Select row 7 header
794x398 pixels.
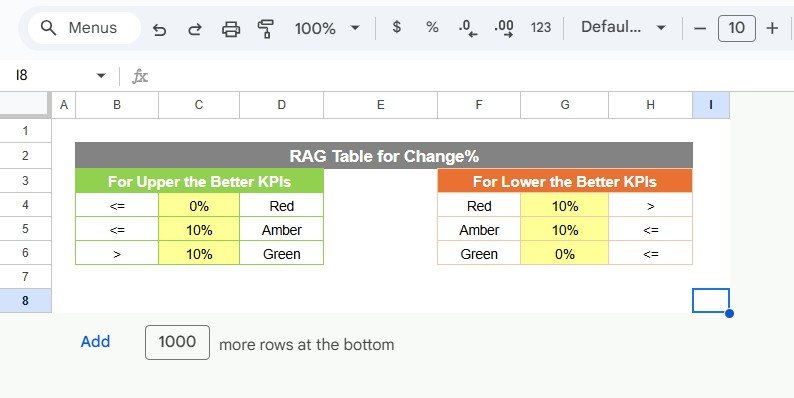point(25,276)
